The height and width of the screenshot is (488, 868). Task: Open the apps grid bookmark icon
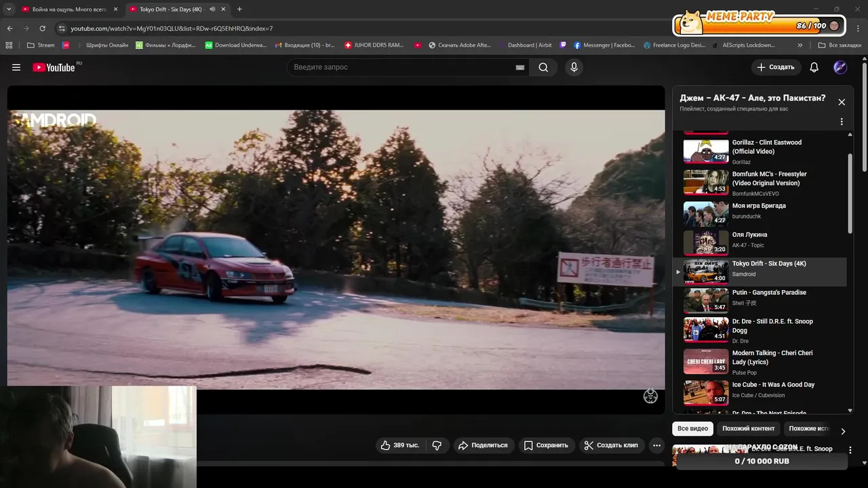(9, 45)
